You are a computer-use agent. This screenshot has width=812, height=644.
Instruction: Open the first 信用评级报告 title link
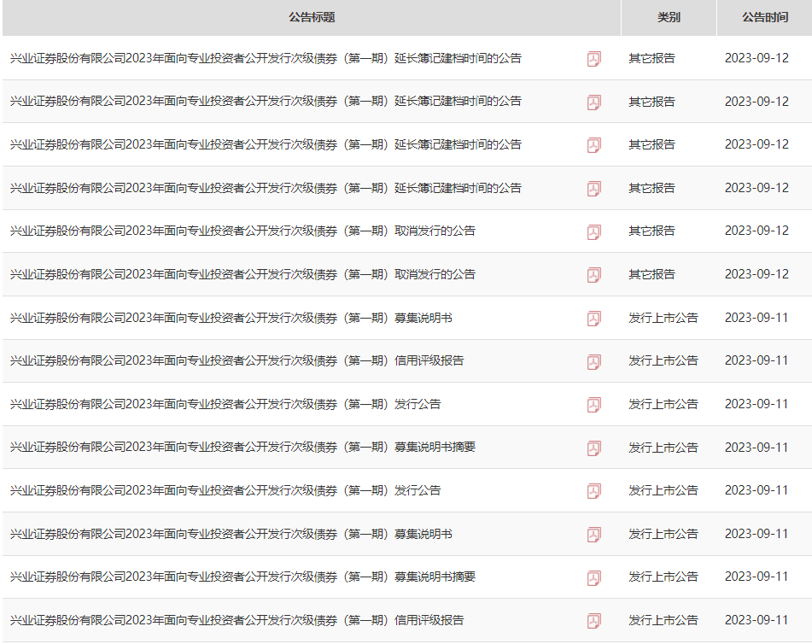pos(237,360)
